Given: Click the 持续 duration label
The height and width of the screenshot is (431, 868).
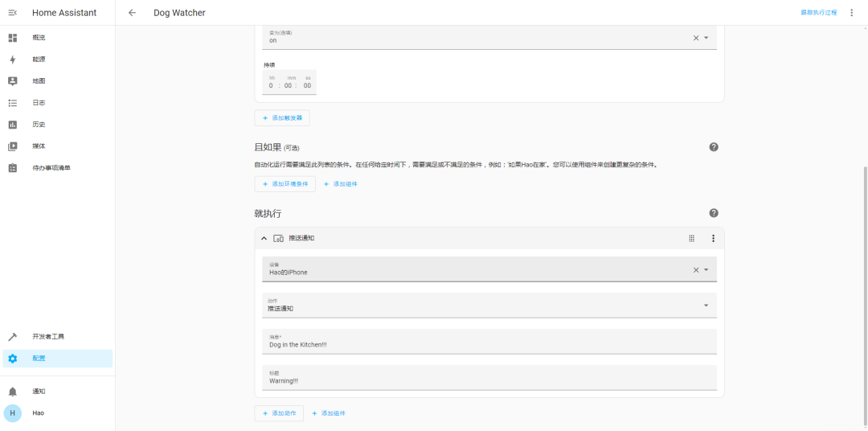Looking at the screenshot, I should coord(269,65).
